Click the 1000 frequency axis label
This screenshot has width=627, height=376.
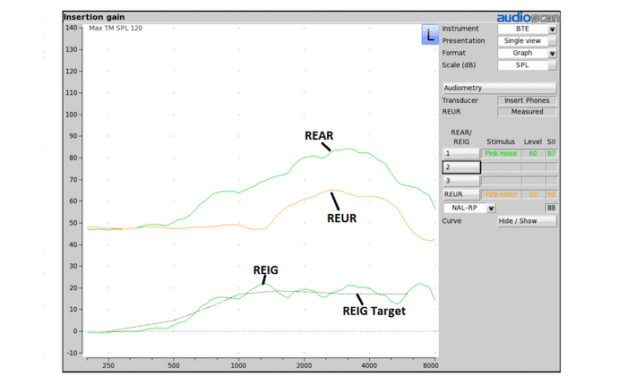pyautogui.click(x=238, y=366)
